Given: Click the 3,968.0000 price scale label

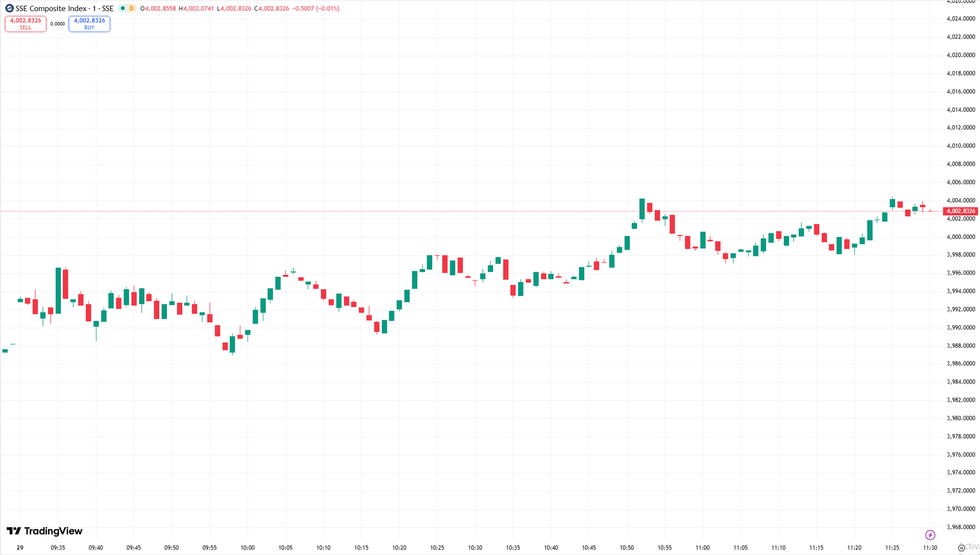Looking at the screenshot, I should [x=960, y=527].
